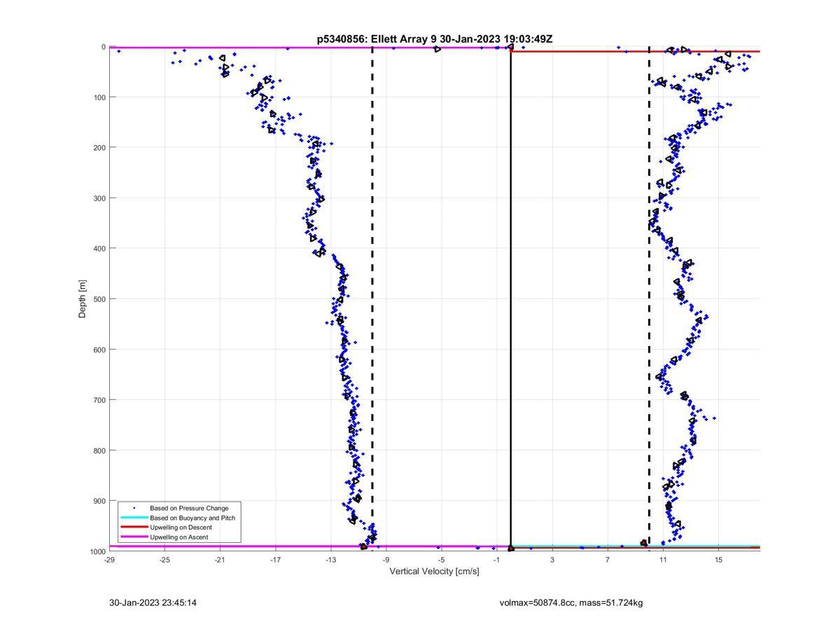Click x-axis tick label '15'

pos(718,559)
